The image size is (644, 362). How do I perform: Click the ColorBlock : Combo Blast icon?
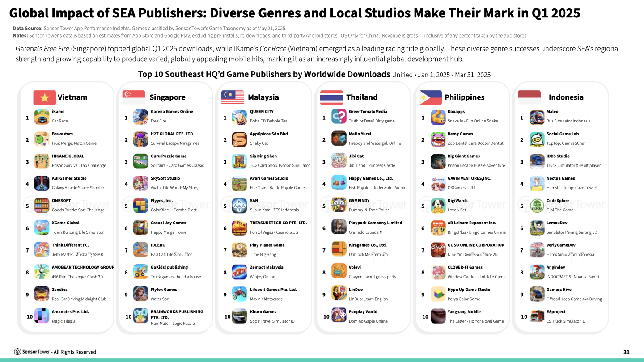141,206
